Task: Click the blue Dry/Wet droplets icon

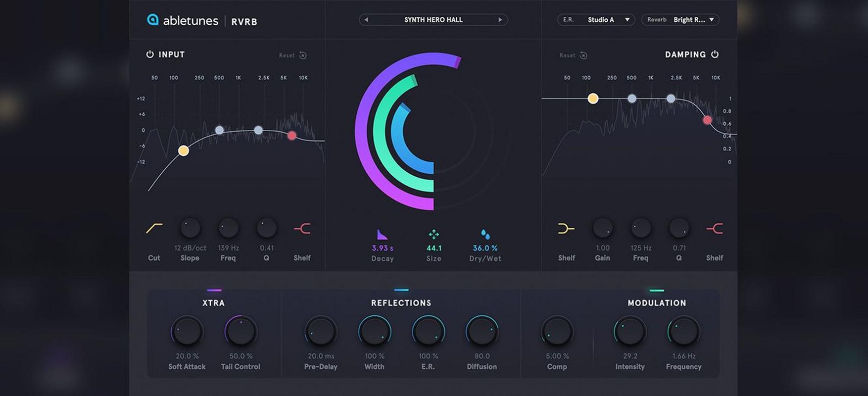Action: pos(485,234)
